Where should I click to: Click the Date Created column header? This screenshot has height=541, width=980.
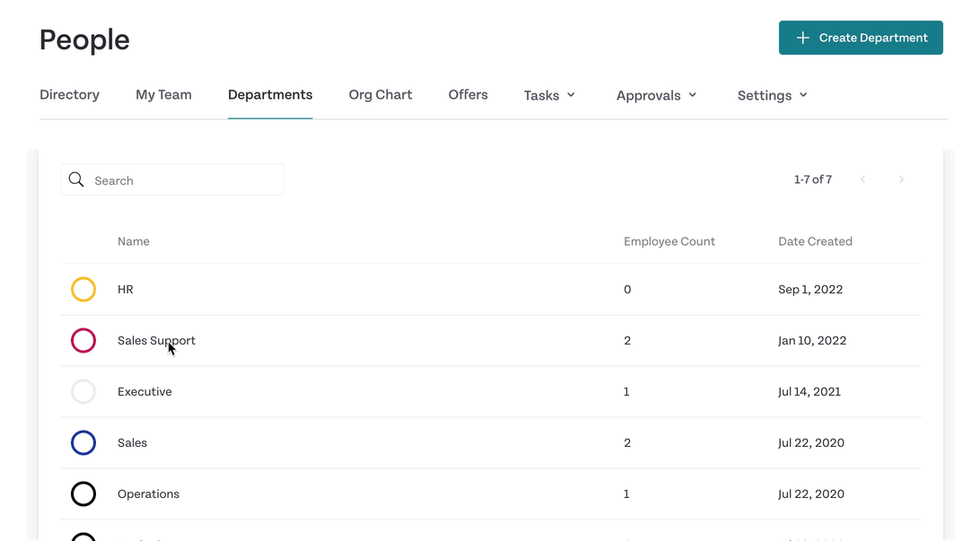coord(815,241)
